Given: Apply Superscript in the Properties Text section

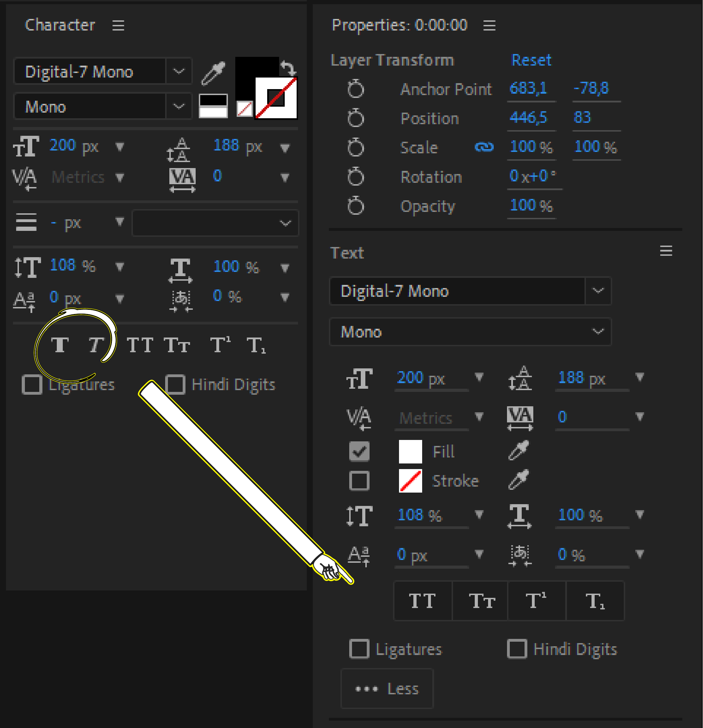Looking at the screenshot, I should [537, 601].
